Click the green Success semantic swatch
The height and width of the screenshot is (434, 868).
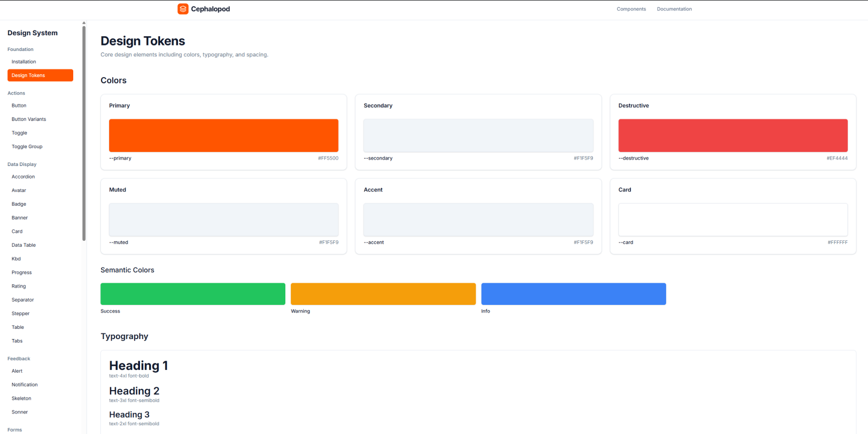pos(193,294)
